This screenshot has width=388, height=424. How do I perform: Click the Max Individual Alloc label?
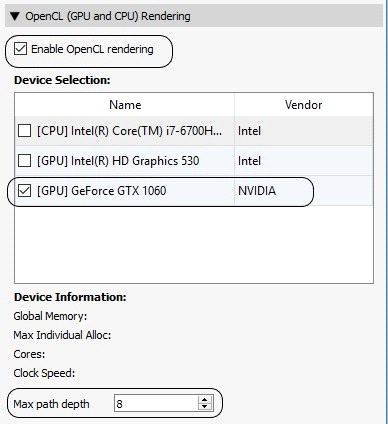(62, 335)
